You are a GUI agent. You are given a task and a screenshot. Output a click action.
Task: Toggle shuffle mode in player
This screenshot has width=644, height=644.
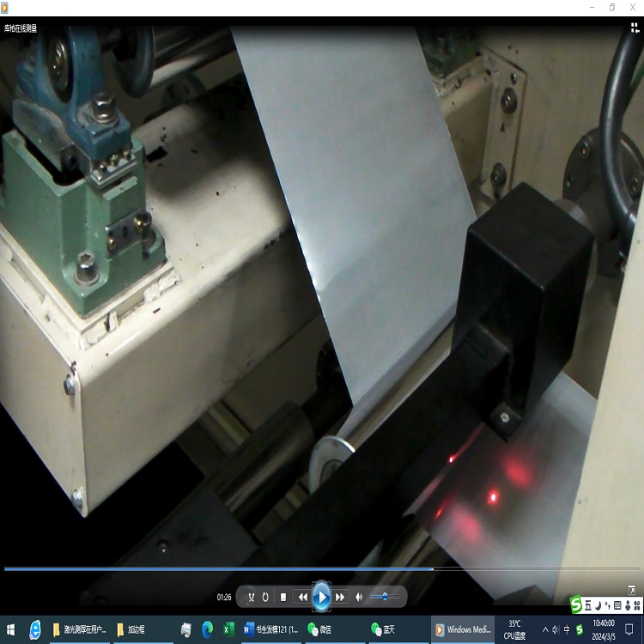252,597
